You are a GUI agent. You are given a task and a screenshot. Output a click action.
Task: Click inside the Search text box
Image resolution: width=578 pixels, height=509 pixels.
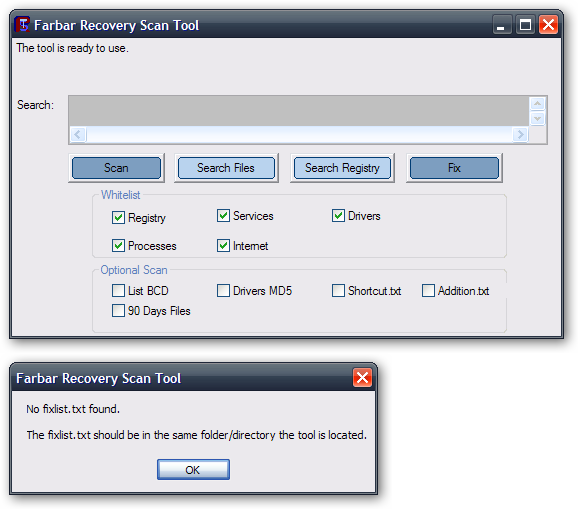[x=299, y=111]
